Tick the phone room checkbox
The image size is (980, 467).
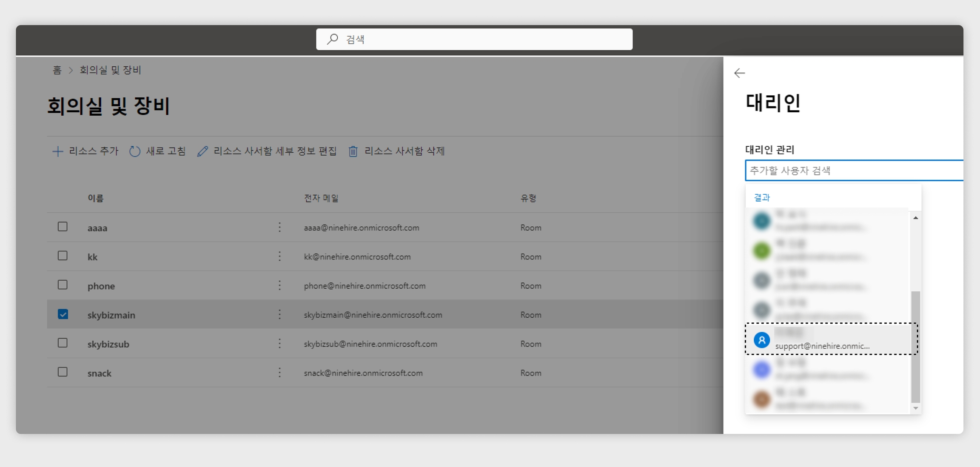[x=63, y=285]
